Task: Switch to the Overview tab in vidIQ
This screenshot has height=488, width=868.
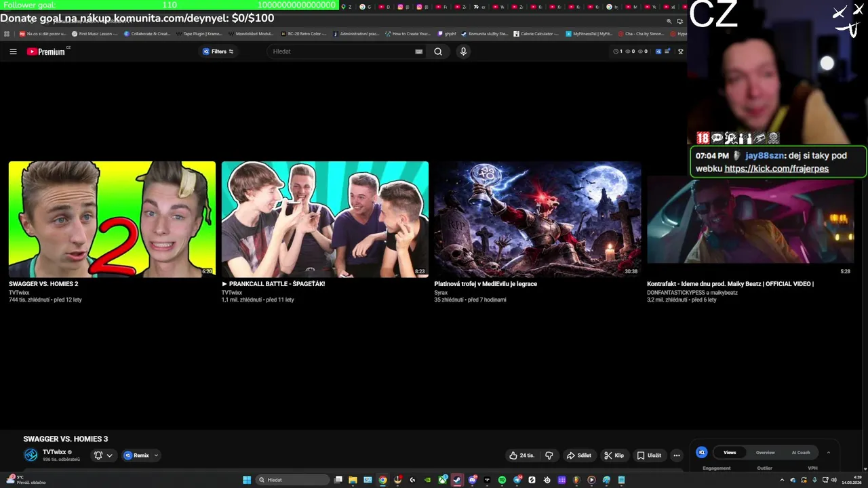Action: tap(765, 452)
